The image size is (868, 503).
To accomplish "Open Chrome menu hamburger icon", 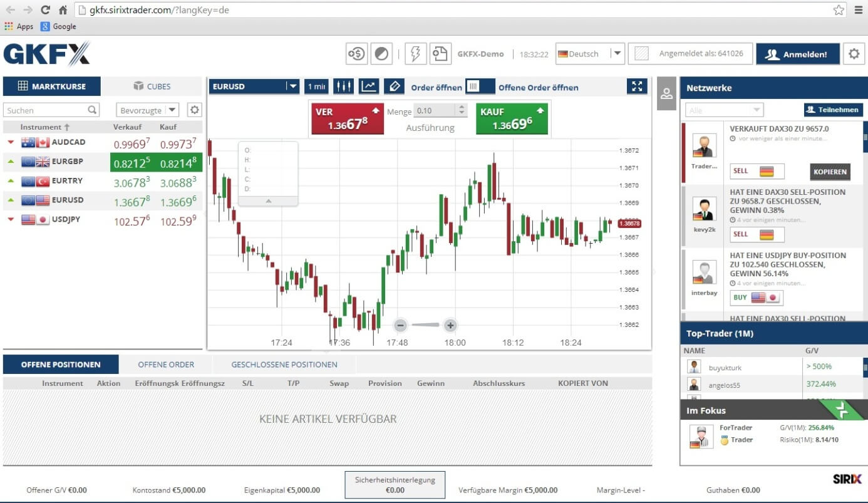I will point(859,10).
